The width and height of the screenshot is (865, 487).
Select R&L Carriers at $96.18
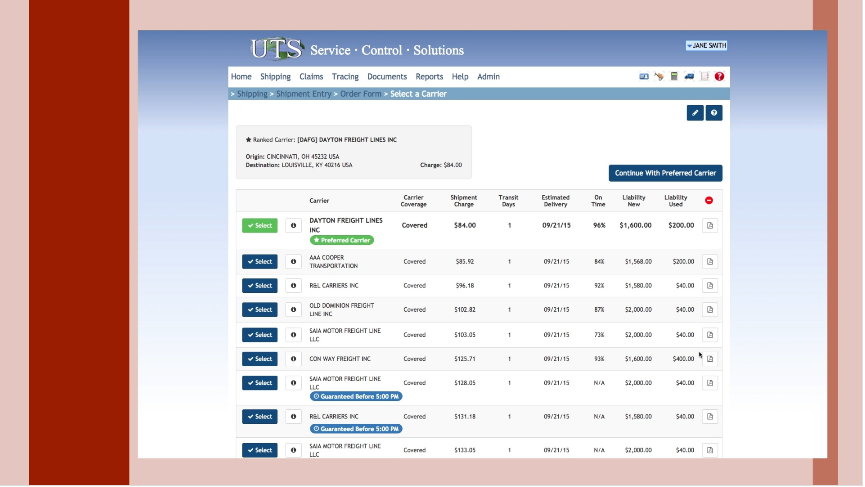pos(260,286)
